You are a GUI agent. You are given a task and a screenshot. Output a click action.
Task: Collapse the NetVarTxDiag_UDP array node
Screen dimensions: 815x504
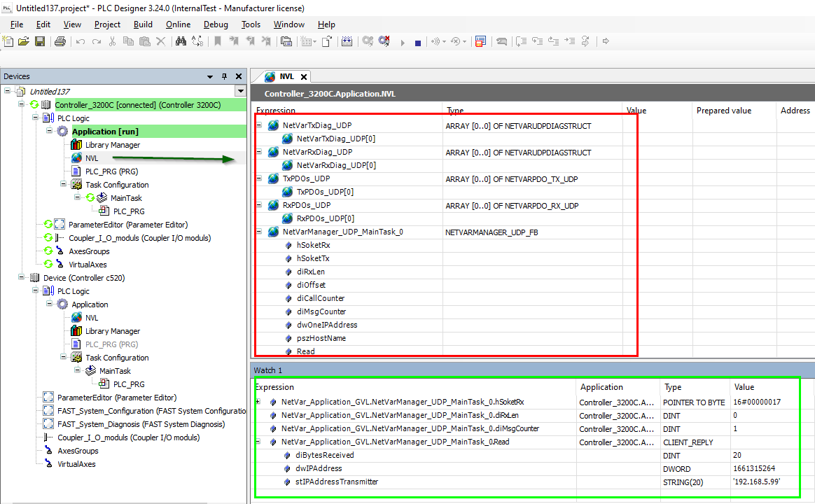(x=259, y=125)
